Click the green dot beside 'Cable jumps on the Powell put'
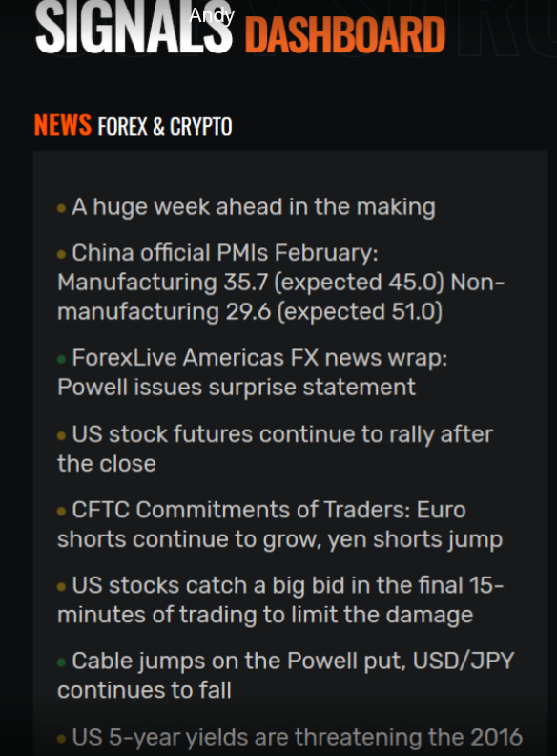557x756 pixels. point(61,662)
